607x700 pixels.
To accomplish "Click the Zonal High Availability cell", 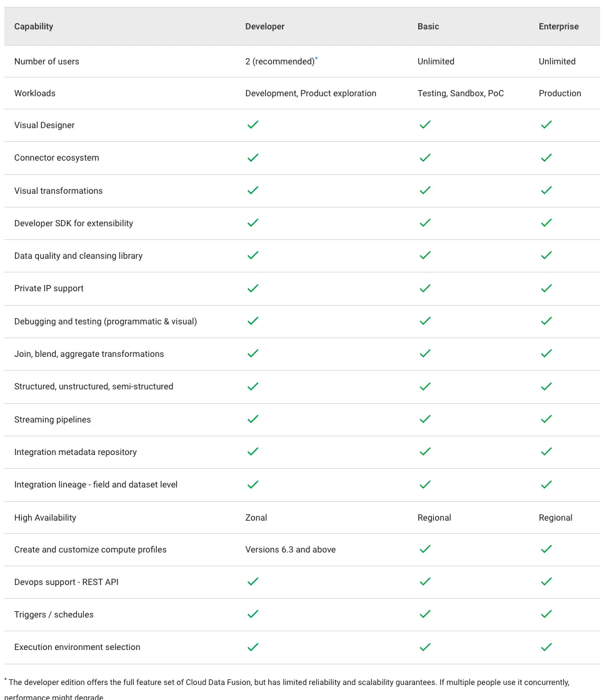I will pyautogui.click(x=256, y=517).
